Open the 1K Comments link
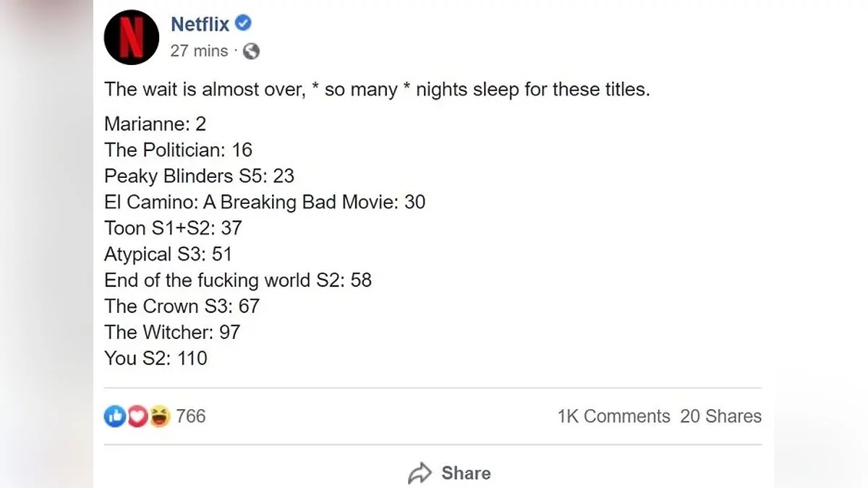868x488 pixels. click(613, 416)
